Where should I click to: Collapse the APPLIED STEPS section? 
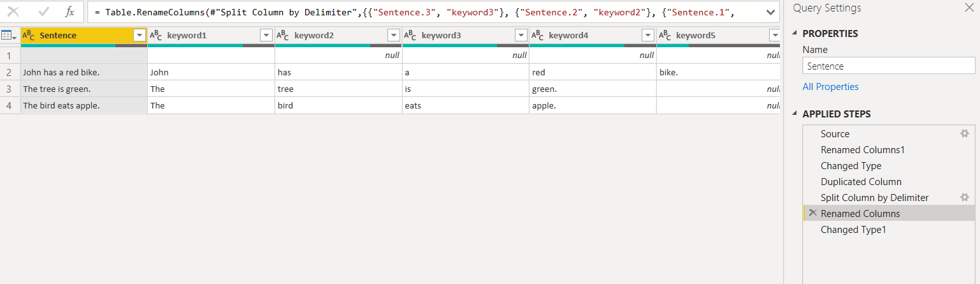click(794, 114)
